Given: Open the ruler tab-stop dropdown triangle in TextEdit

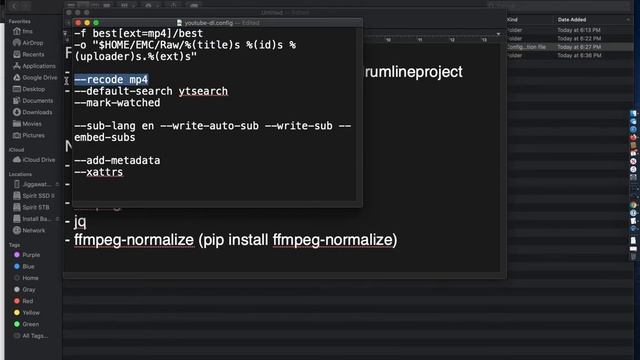Looking at the screenshot, I should pos(498,34).
